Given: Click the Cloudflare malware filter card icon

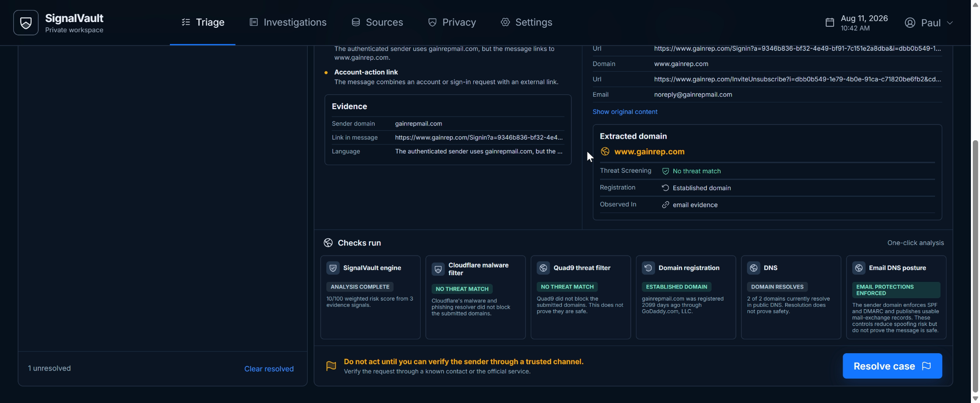Looking at the screenshot, I should 438,269.
